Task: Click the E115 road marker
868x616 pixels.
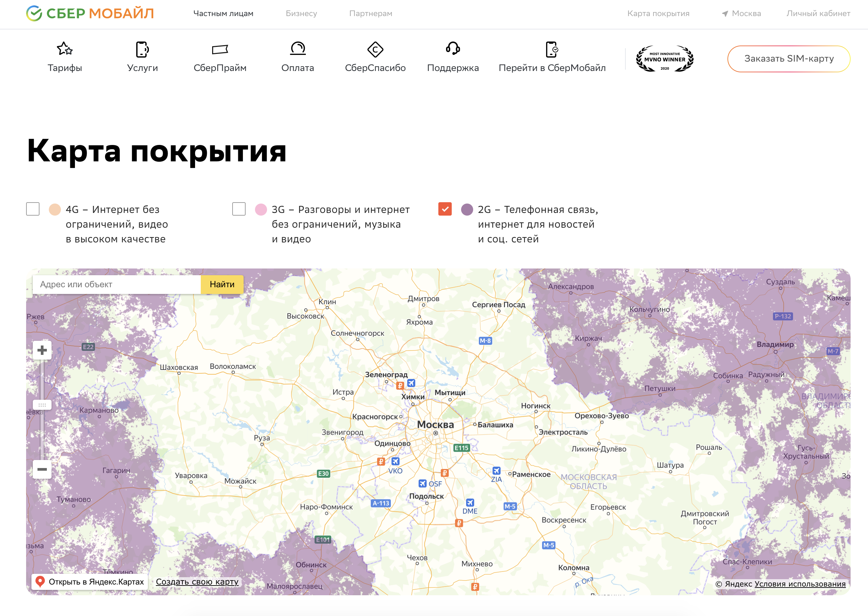Action: pos(462,448)
